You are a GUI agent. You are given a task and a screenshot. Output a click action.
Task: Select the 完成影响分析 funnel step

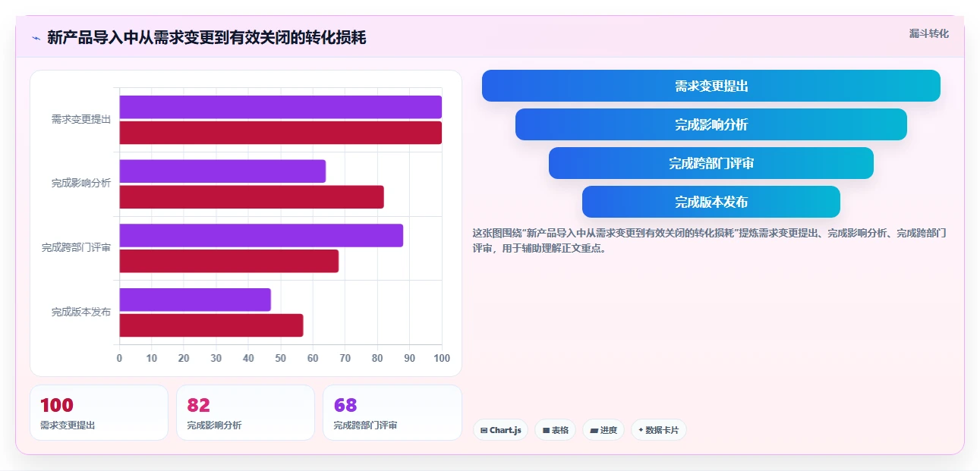tap(711, 124)
